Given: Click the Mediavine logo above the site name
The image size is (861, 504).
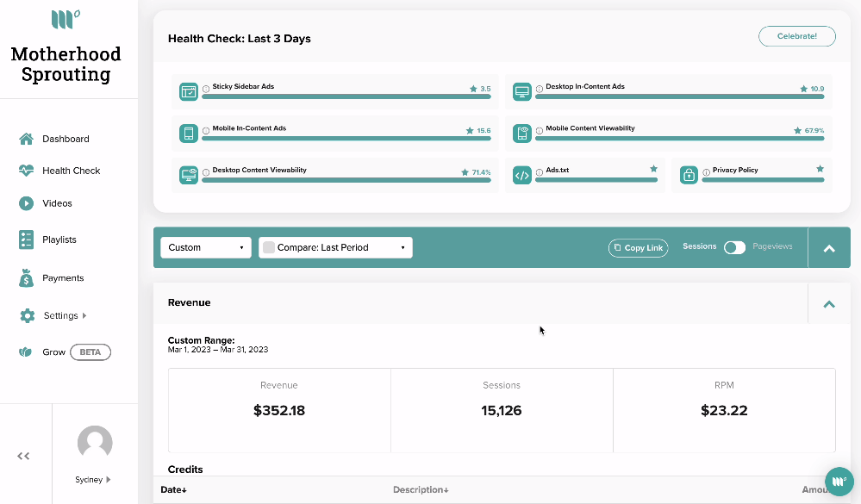Looking at the screenshot, I should point(66,19).
